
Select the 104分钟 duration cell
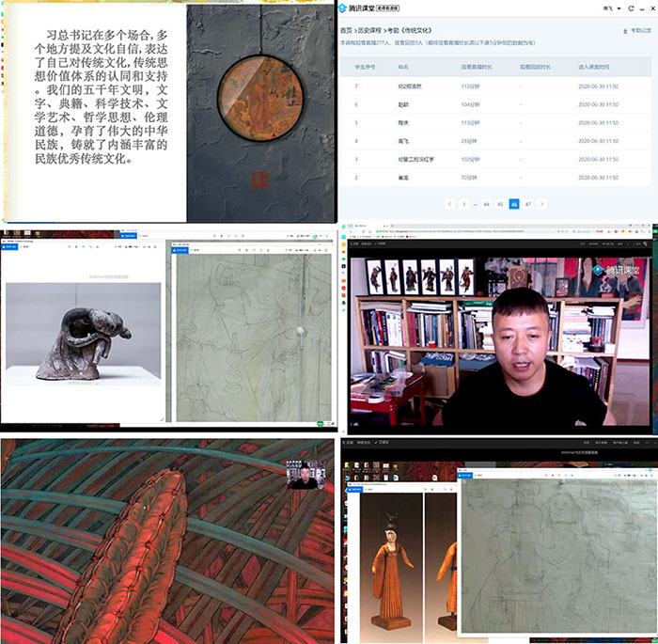click(470, 104)
